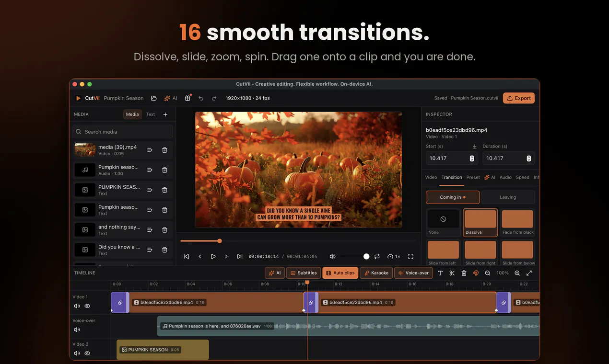
Task: Hide the Video 1 track
Action: pyautogui.click(x=87, y=306)
